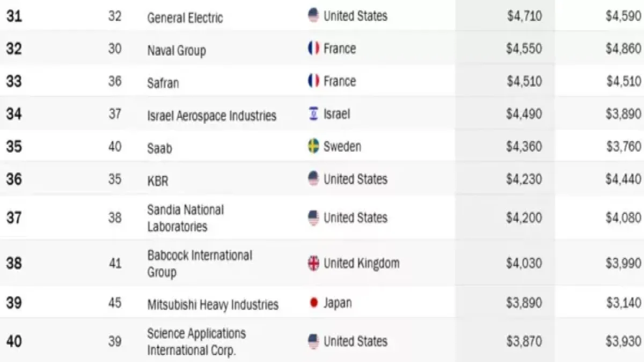644x362 pixels.
Task: Open Babcock International Group entry
Action: (199, 263)
